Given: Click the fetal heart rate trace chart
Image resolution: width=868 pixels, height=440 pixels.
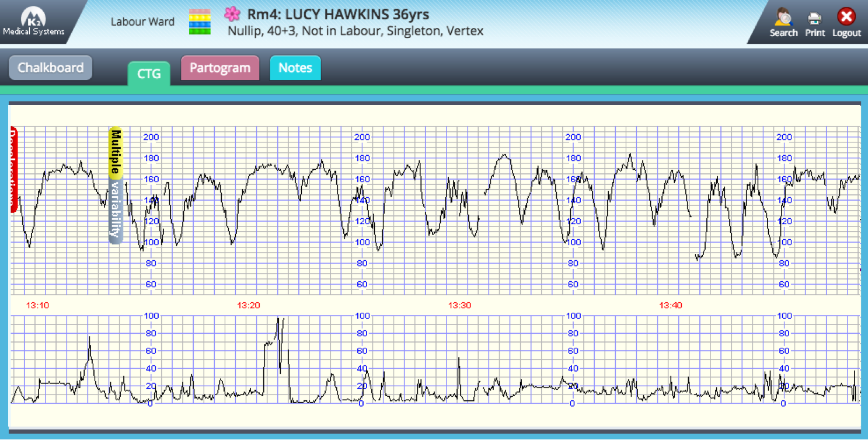Looking at the screenshot, I should 435,211.
